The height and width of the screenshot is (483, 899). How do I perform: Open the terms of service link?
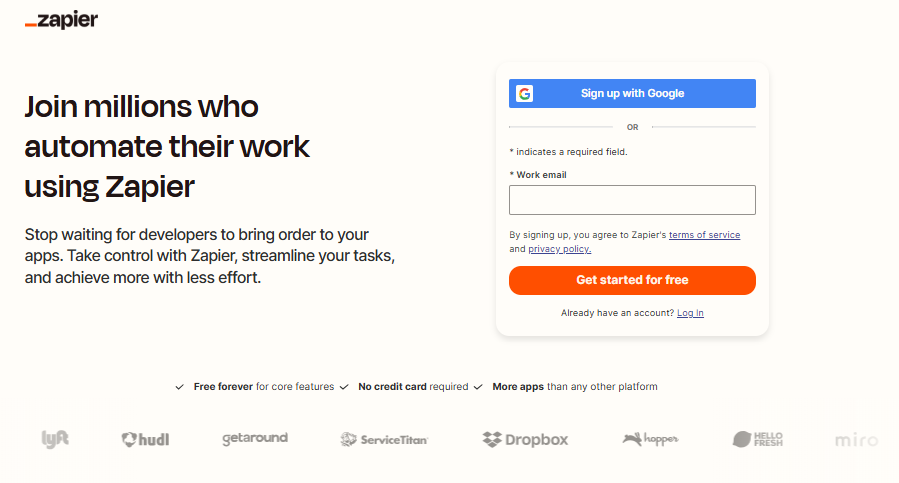704,235
